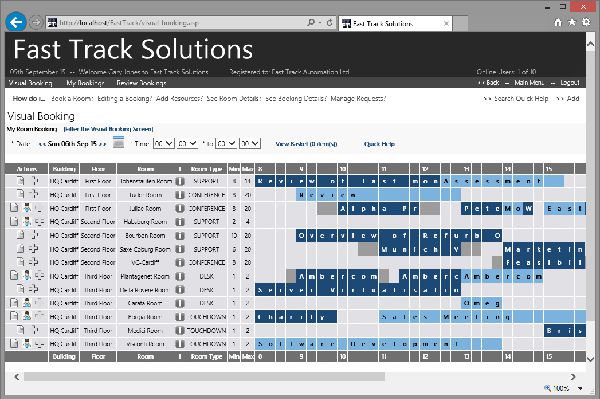Click the document icon in the first room row
This screenshot has width=600, height=399.
click(21, 181)
